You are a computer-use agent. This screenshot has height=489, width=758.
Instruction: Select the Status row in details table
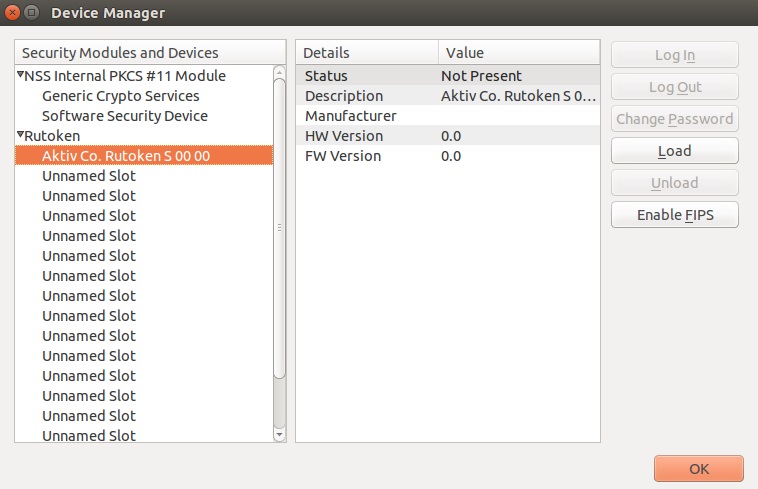point(447,76)
